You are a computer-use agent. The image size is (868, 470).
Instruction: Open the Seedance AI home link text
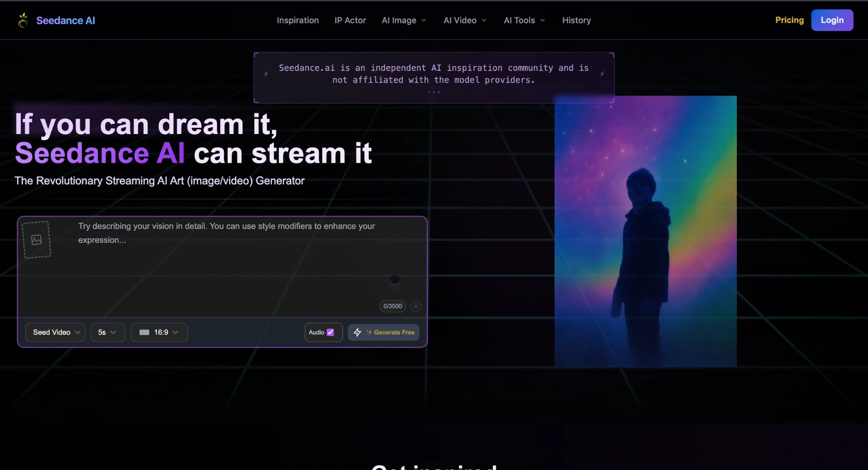[66, 20]
